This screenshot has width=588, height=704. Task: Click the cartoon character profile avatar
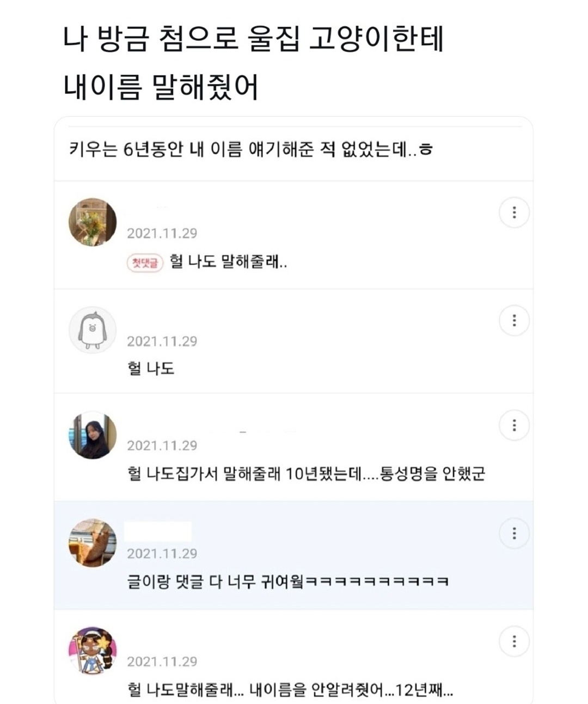(93, 651)
